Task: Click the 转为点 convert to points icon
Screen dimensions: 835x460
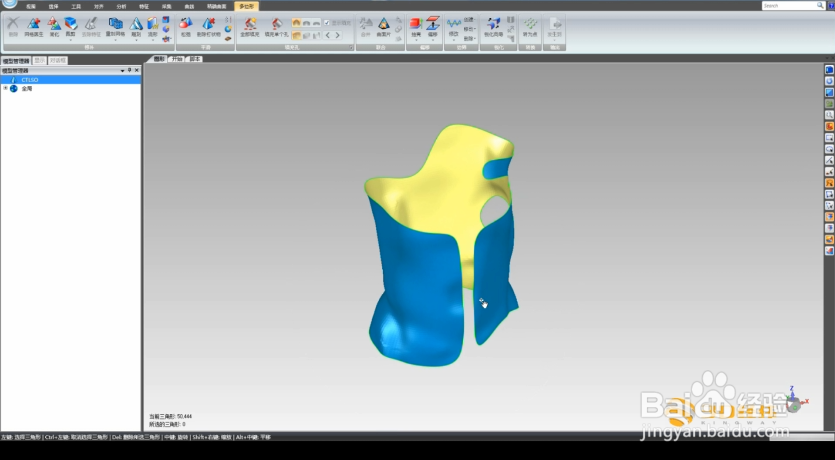Action: coord(530,27)
